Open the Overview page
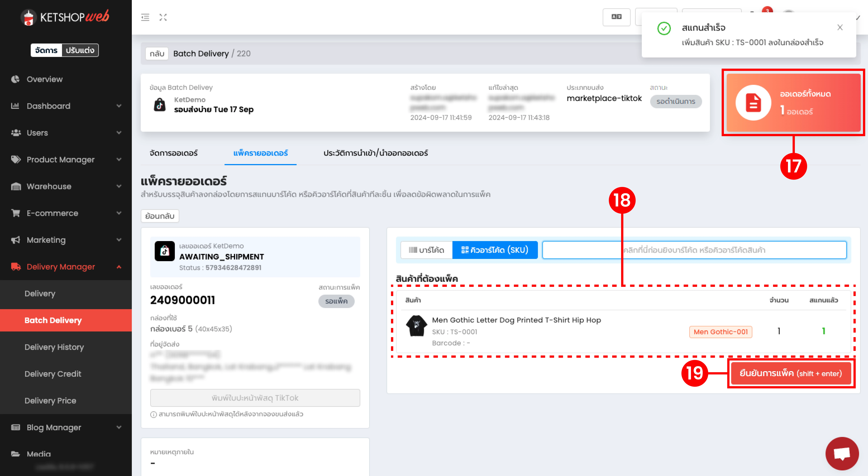 click(x=45, y=79)
